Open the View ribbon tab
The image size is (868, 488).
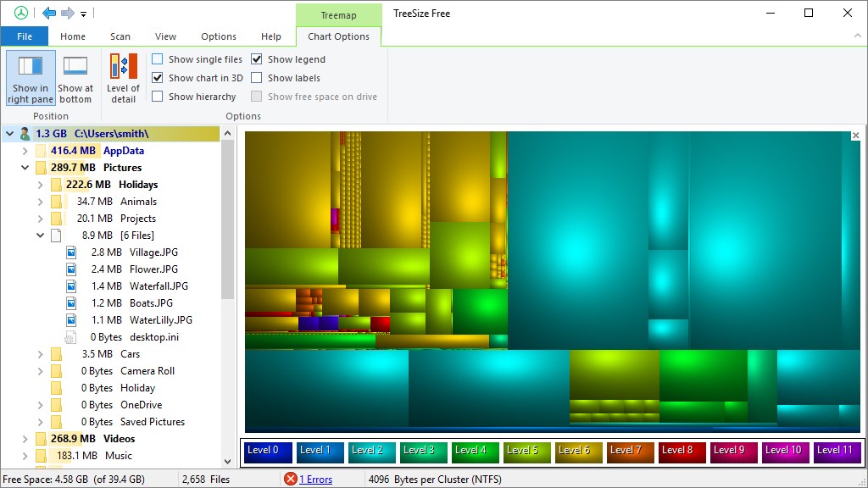click(165, 36)
